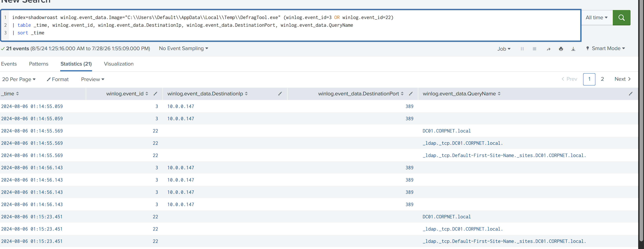This screenshot has width=644, height=249.
Task: Run the search with the magnifier button
Action: [x=621, y=18]
